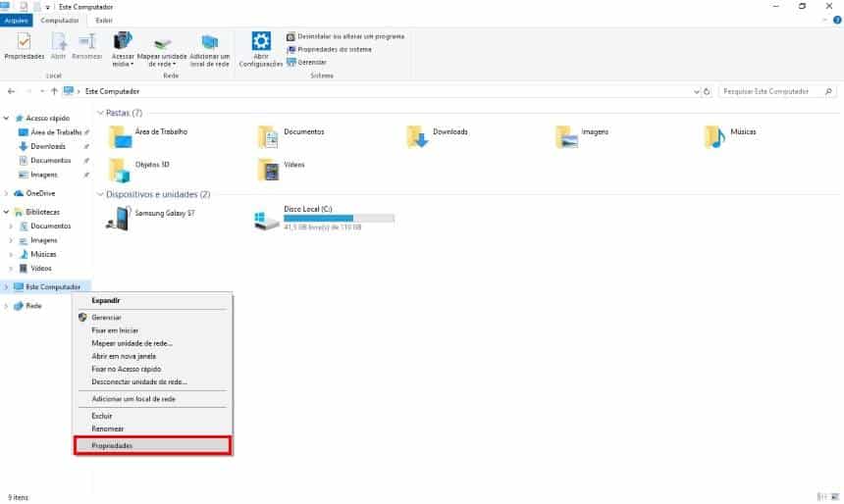The height and width of the screenshot is (504, 844).
Task: Open Propriedades in the ribbon
Action: tap(25, 46)
